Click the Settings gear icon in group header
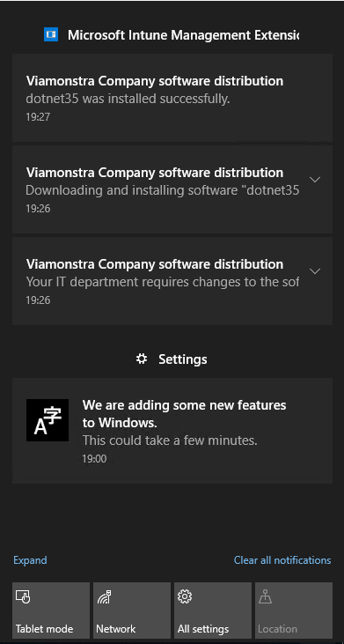The height and width of the screenshot is (644, 344). pyautogui.click(x=142, y=359)
